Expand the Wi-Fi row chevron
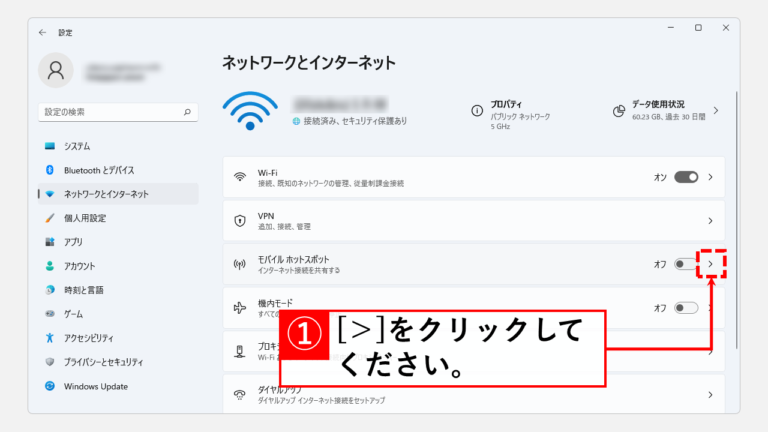Screen dimensions: 768x432 pyautogui.click(x=710, y=177)
